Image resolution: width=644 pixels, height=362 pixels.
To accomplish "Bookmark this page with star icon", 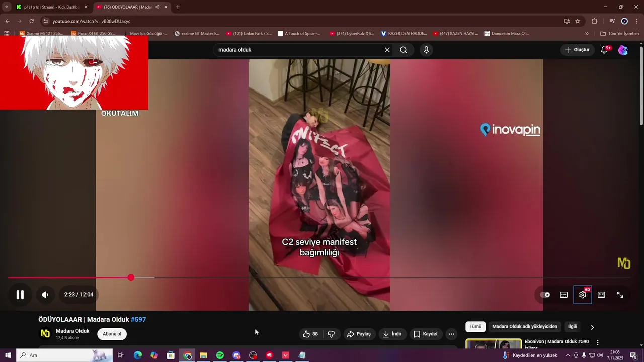I will (x=578, y=21).
